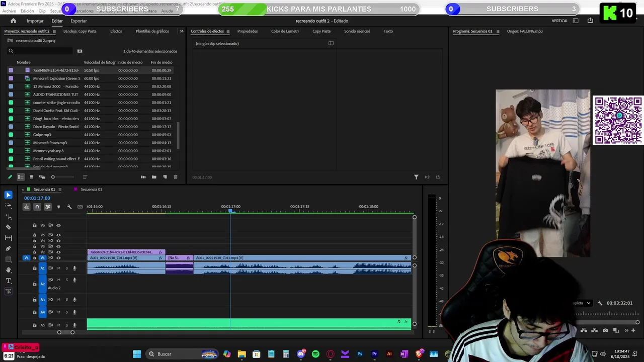
Task: Switch Project panel to icon view
Action: pos(31,177)
